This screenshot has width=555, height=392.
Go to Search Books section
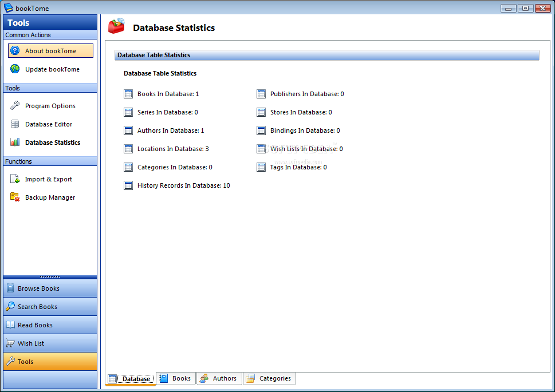[x=50, y=307]
